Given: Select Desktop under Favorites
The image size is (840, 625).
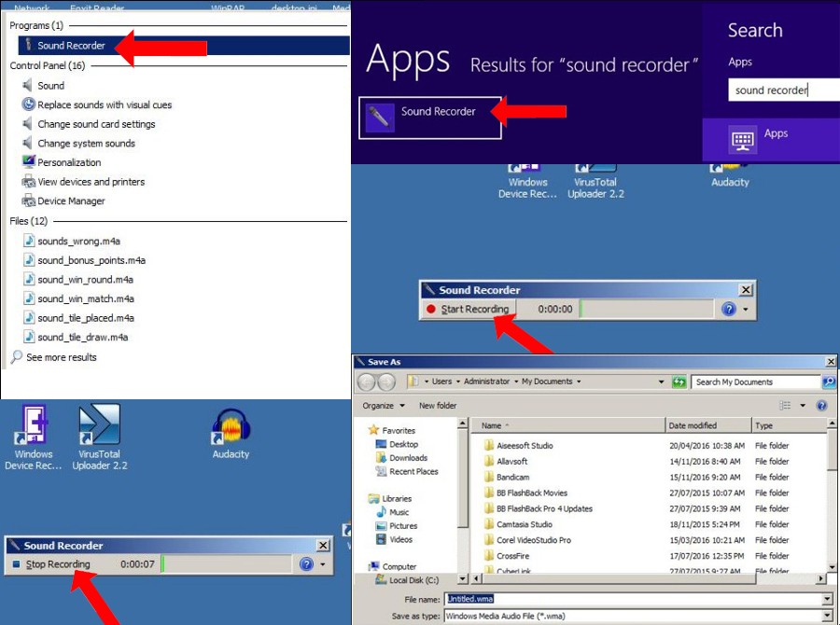Looking at the screenshot, I should tap(403, 445).
